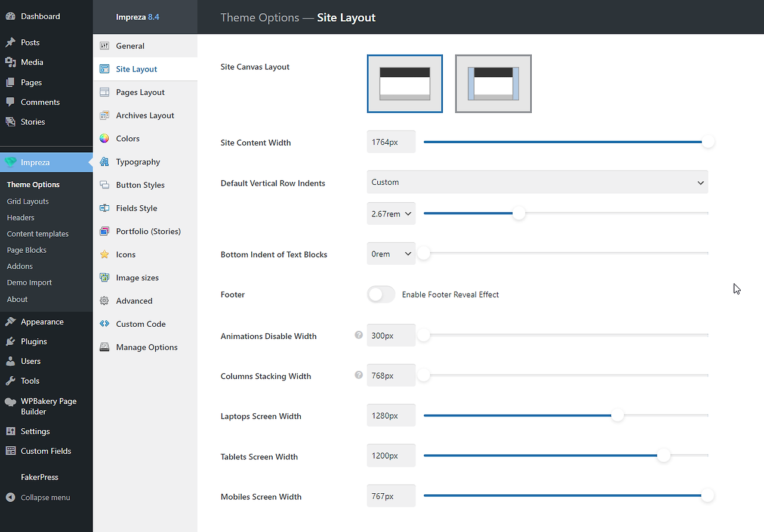This screenshot has width=764, height=532.
Task: Toggle Enable Footer Reveal Effect switch
Action: pyautogui.click(x=381, y=294)
